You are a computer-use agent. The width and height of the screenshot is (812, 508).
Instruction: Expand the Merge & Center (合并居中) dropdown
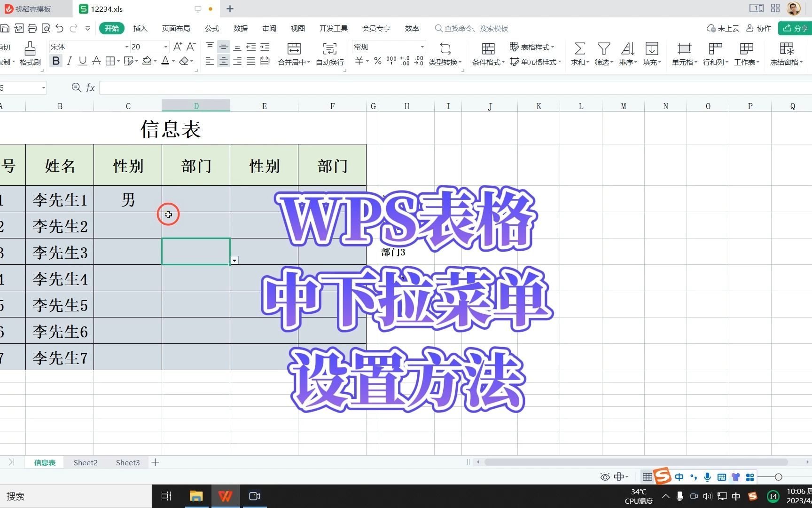[309, 62]
